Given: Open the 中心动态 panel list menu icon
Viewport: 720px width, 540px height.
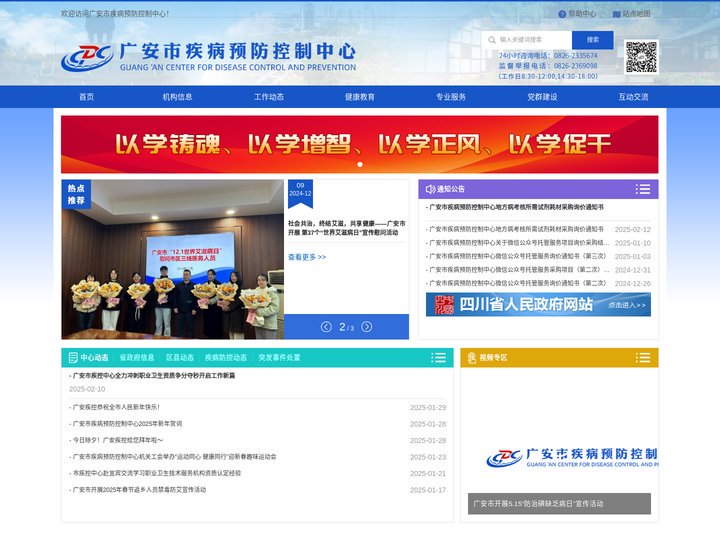Looking at the screenshot, I should coord(438,358).
